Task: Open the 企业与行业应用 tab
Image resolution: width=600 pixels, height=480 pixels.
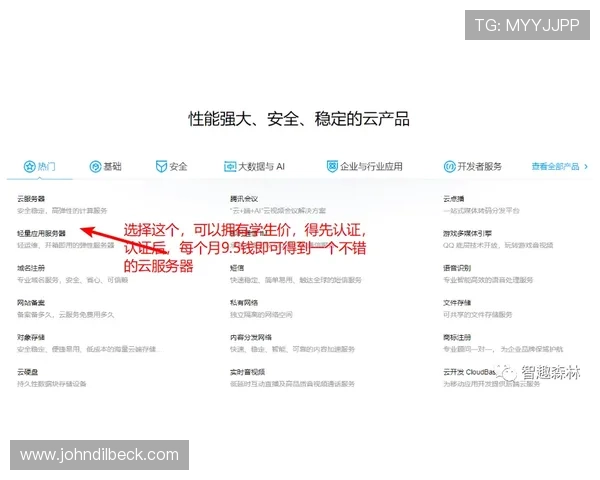Action: [364, 167]
